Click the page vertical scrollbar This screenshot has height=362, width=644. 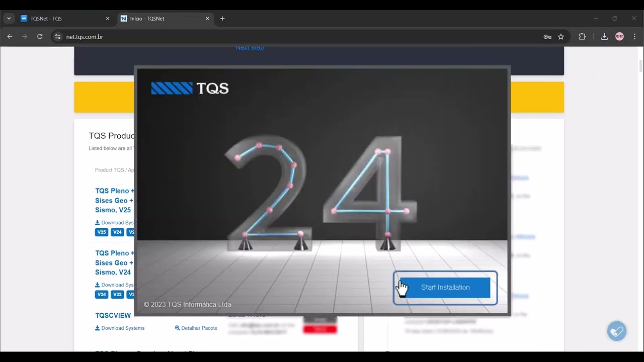click(x=640, y=66)
